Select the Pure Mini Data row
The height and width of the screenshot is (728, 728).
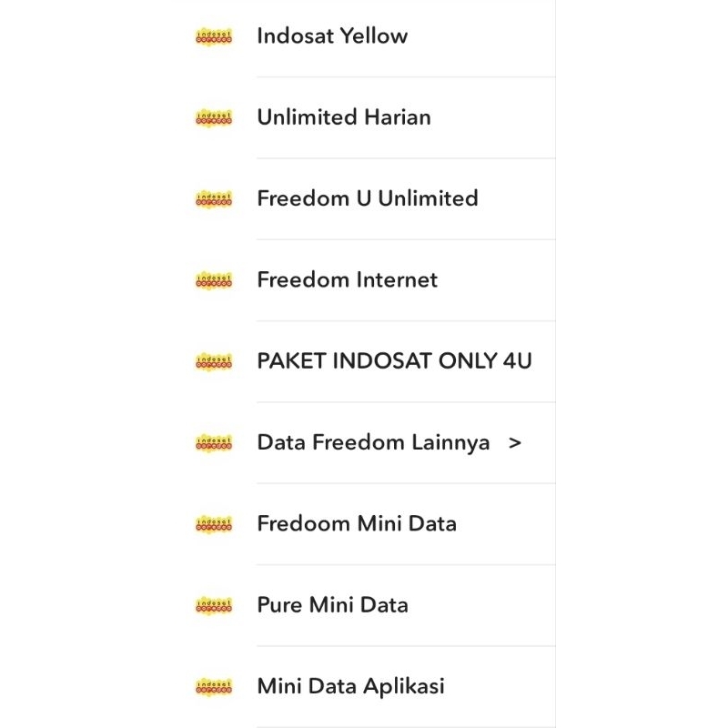click(333, 604)
